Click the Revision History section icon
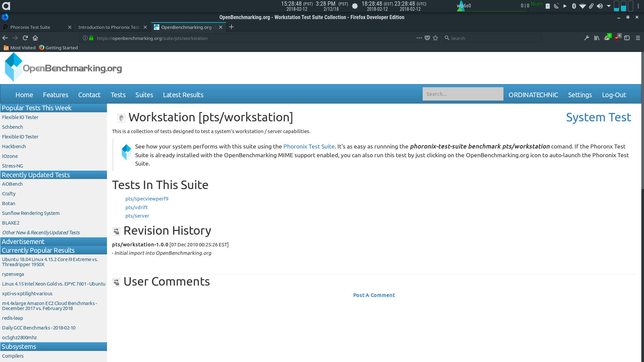Viewport: 644px width, 362px height. tap(116, 231)
